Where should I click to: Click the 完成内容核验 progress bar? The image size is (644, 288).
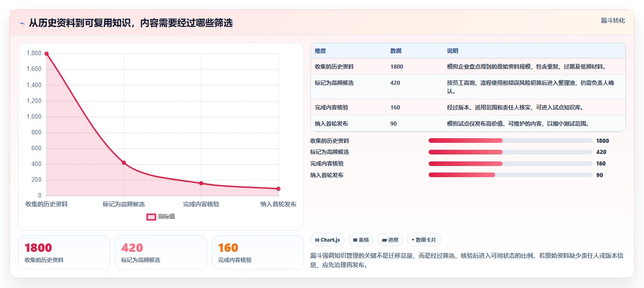point(511,164)
